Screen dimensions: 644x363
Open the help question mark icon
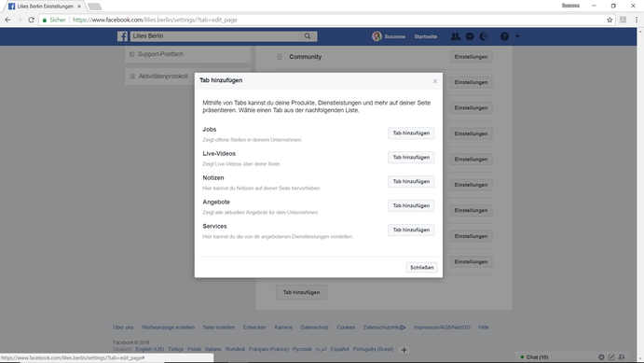point(504,36)
